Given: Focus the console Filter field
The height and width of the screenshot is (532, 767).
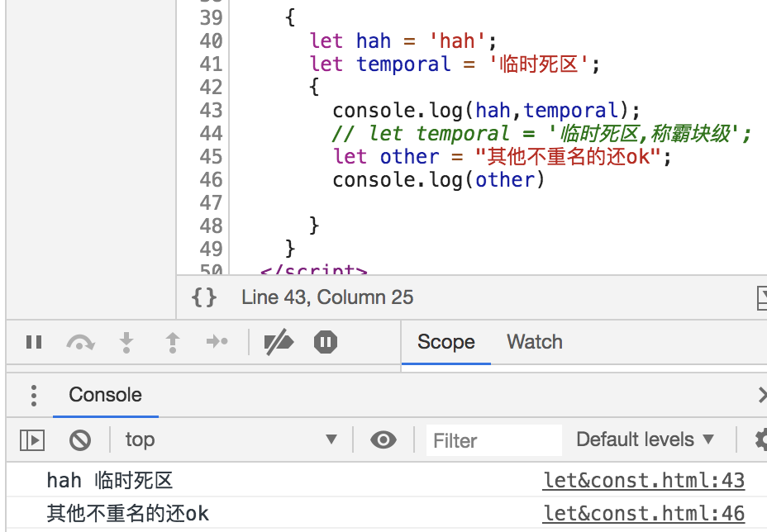Looking at the screenshot, I should click(x=493, y=440).
